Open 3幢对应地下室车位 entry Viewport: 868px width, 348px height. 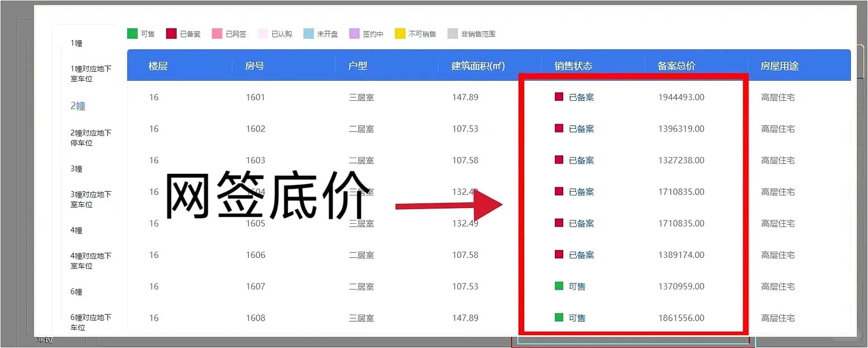[x=91, y=199]
